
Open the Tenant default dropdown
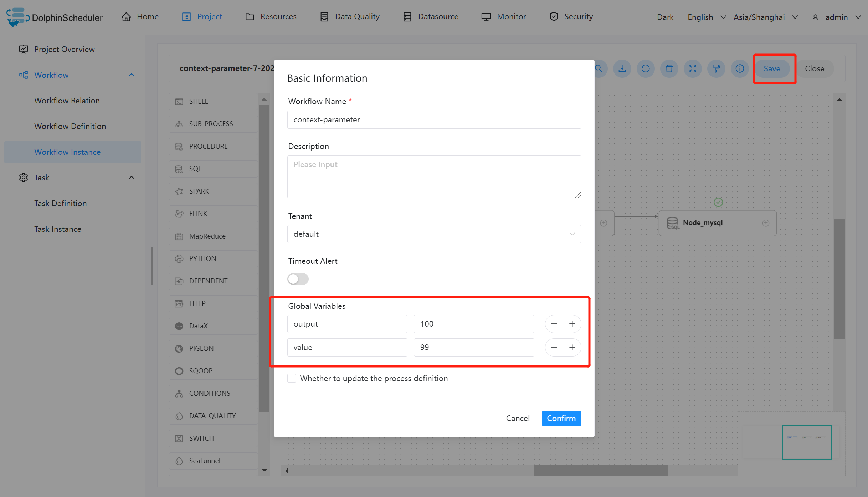(x=434, y=234)
